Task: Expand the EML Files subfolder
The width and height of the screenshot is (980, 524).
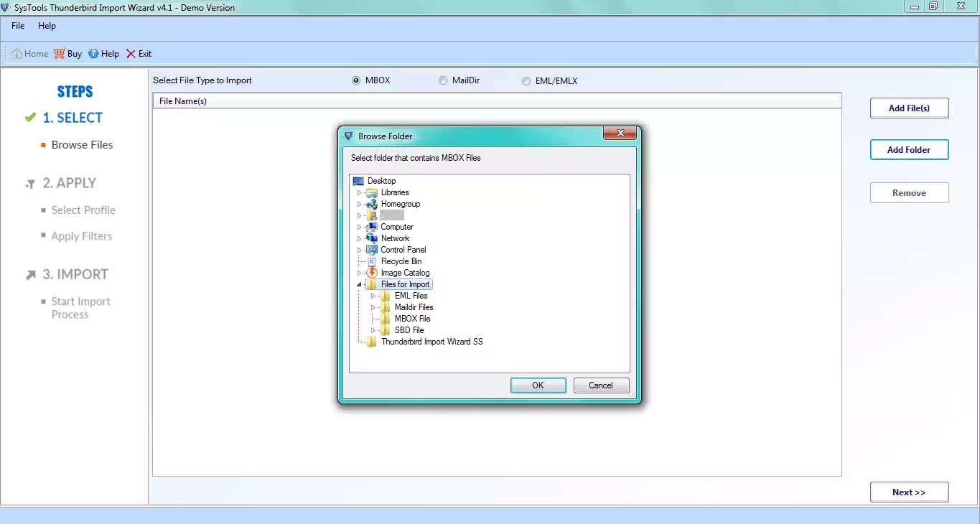Action: click(x=373, y=296)
